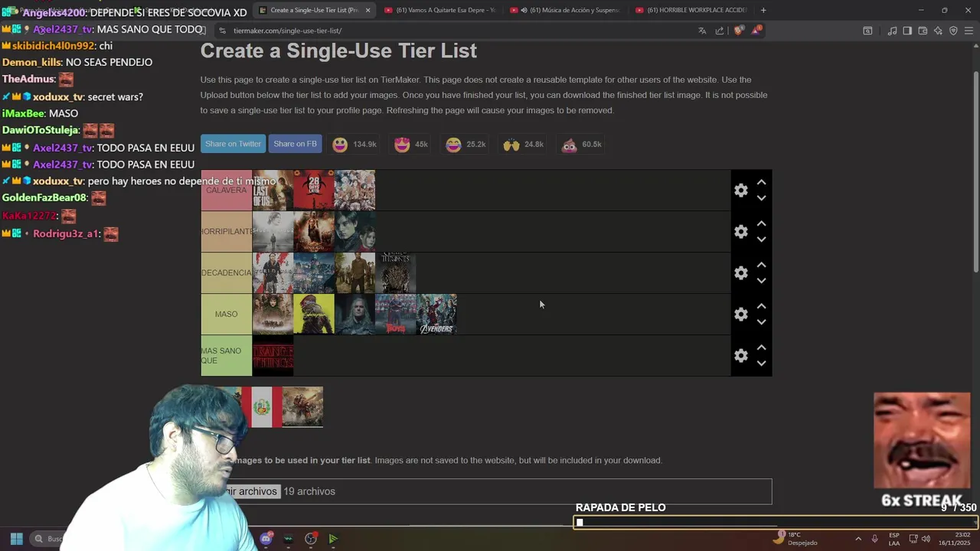
Task: Select The Last of Us image in CALAVERA
Action: click(x=273, y=191)
